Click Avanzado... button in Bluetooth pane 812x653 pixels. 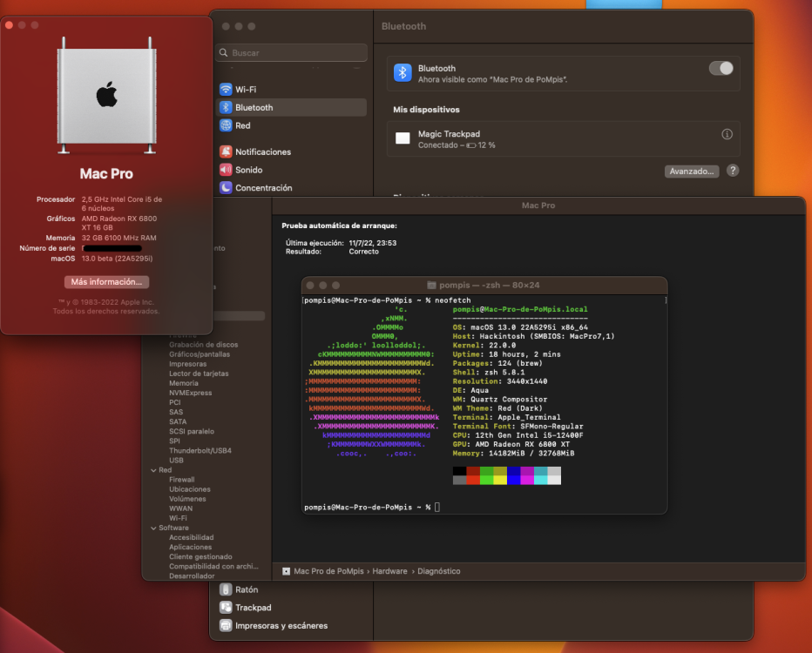point(692,172)
